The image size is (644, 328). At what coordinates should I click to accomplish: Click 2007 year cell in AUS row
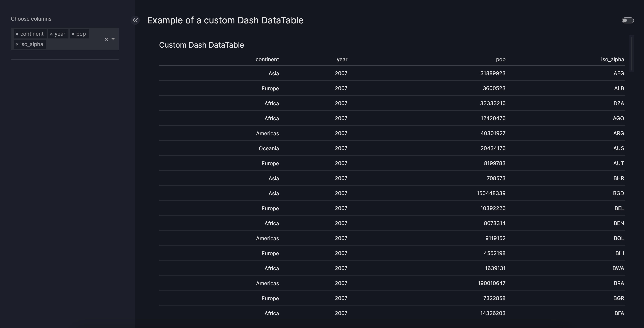click(x=341, y=148)
